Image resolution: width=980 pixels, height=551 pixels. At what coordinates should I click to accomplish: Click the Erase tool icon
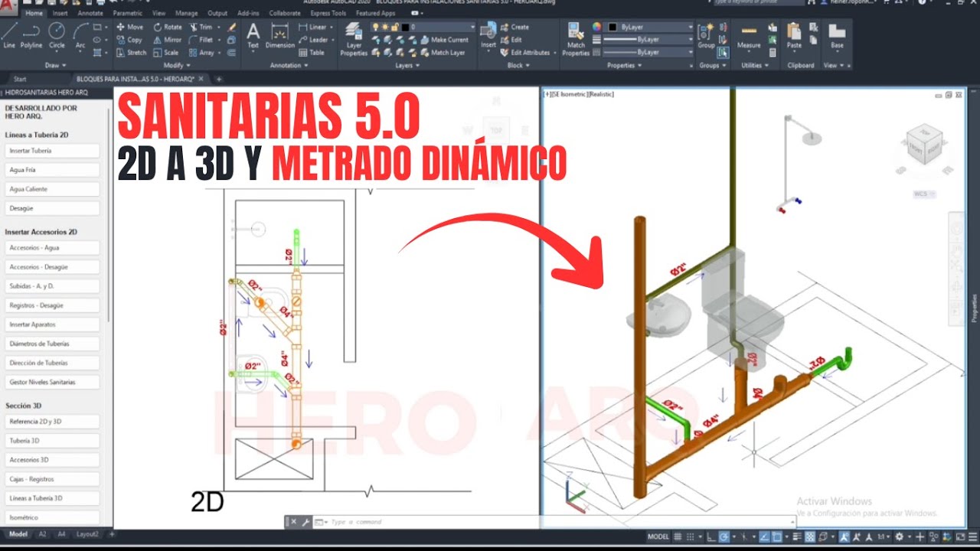tap(232, 27)
